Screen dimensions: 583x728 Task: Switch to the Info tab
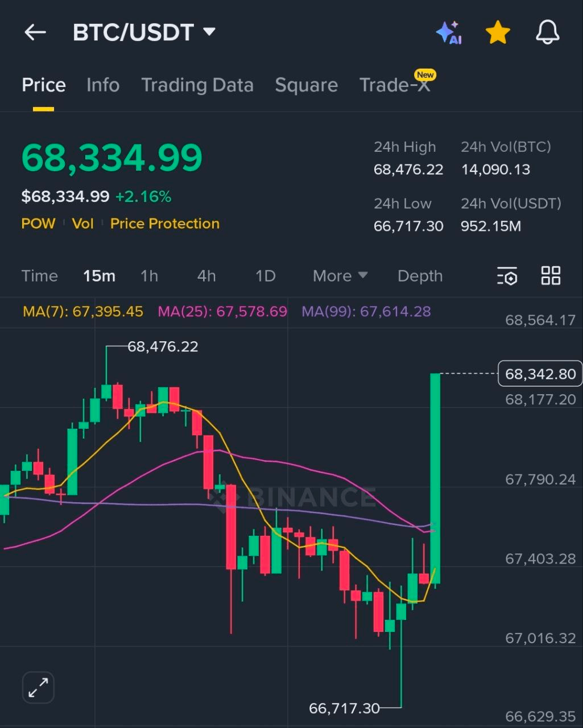point(103,85)
